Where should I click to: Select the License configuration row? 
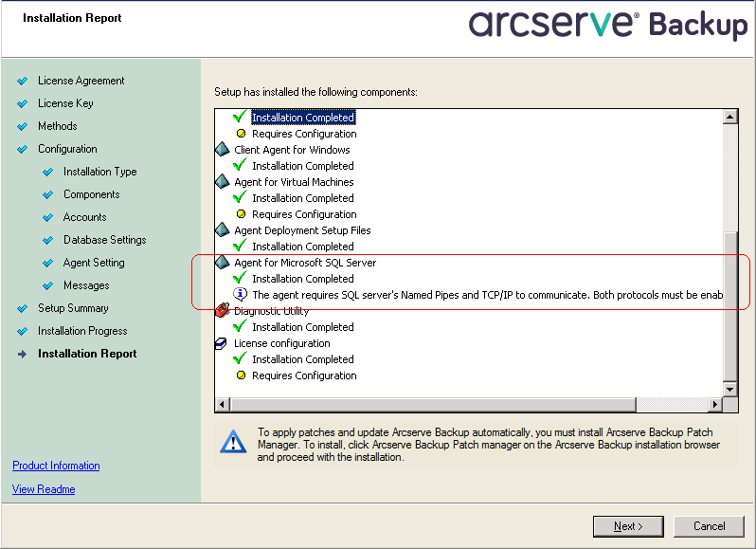(282, 343)
